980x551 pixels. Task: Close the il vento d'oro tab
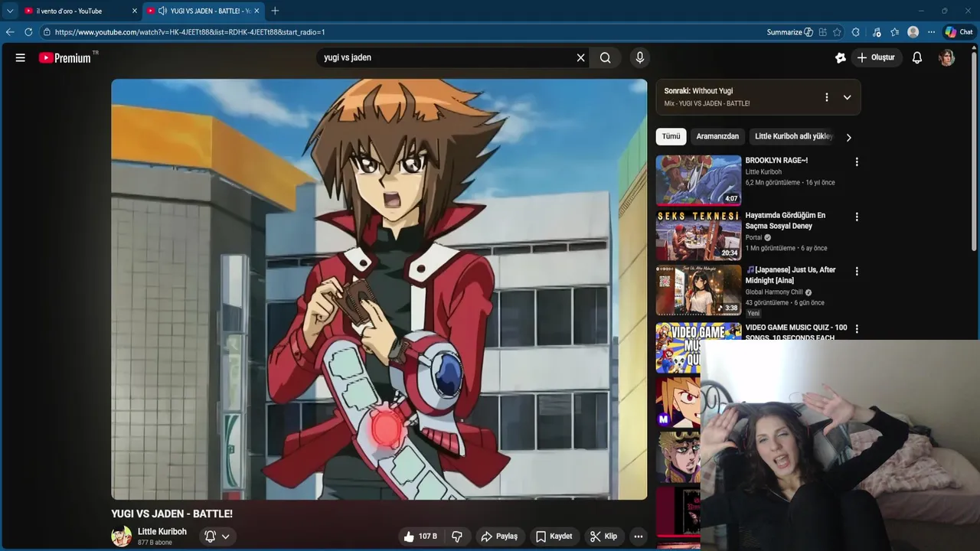click(135, 11)
